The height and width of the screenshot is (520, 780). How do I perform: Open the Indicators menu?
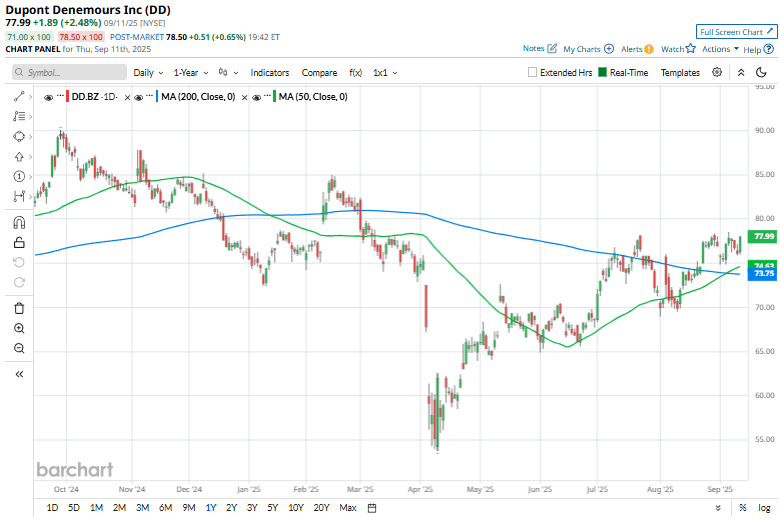tap(270, 73)
